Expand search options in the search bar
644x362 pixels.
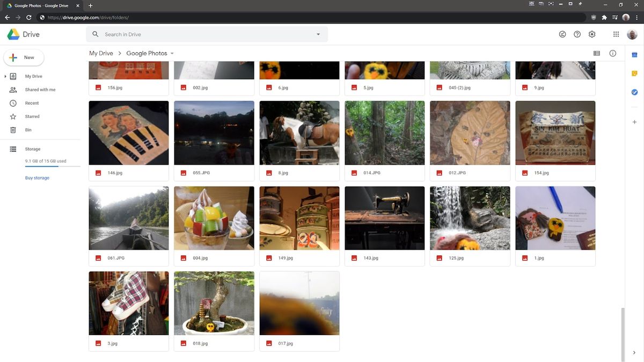click(x=318, y=34)
